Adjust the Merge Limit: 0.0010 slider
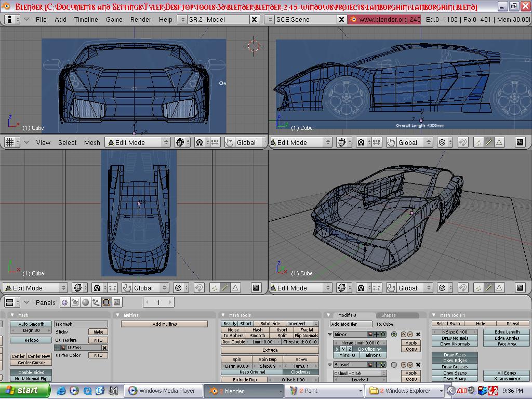Screen dimensions: 532x399 pos(360,343)
